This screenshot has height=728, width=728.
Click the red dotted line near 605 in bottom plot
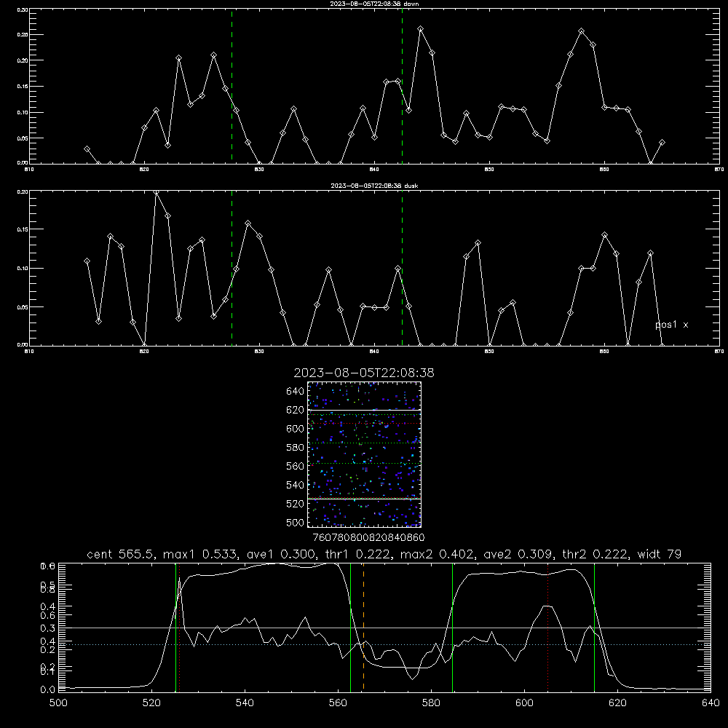pyautogui.click(x=548, y=627)
